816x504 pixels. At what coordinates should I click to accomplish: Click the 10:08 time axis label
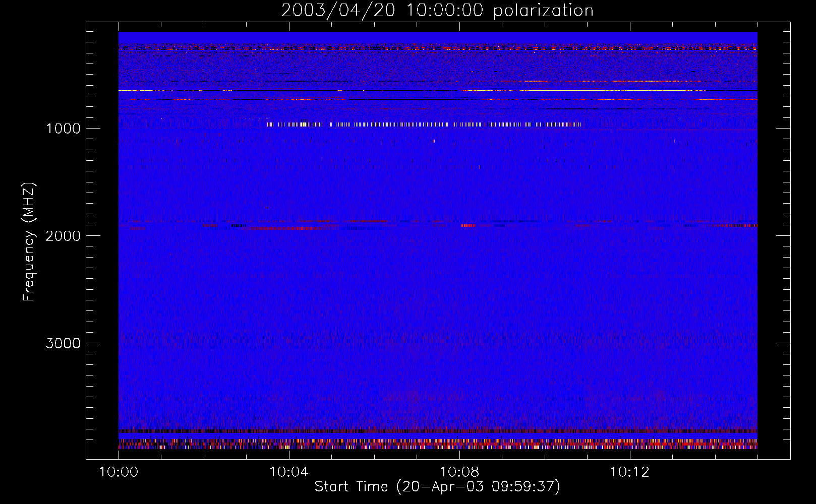[459, 472]
